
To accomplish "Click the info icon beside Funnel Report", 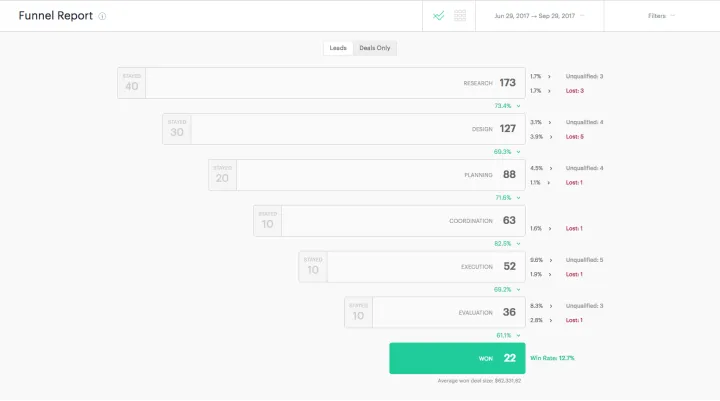I will point(103,16).
